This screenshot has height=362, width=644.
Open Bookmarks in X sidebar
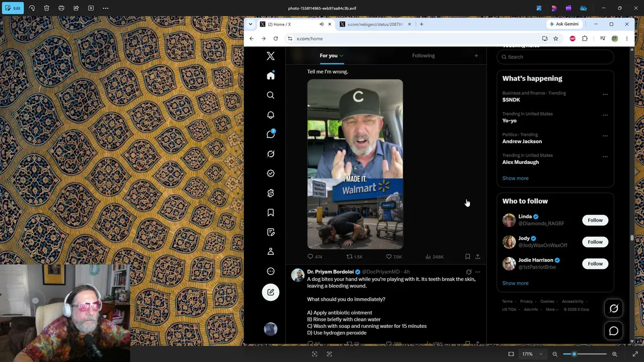tap(271, 213)
